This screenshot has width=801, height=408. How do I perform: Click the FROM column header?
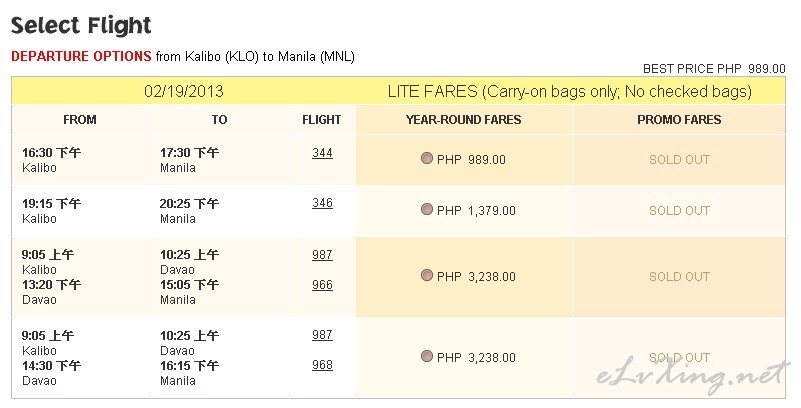point(80,119)
